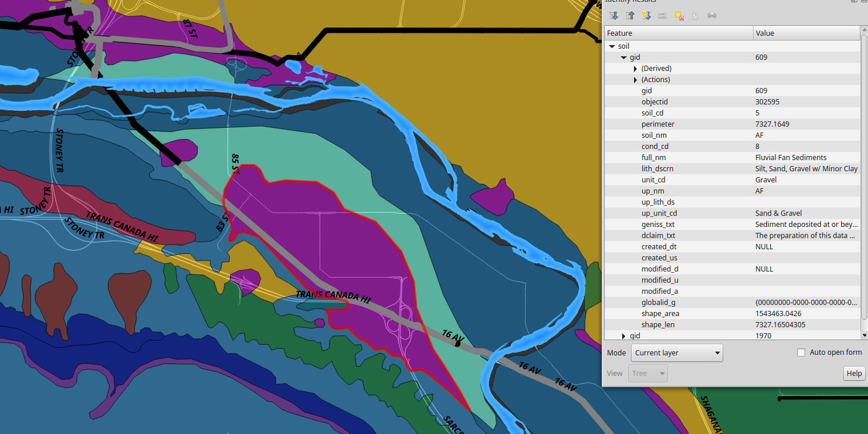Click the Print Response printer icon
The image size is (868, 434).
712,16
